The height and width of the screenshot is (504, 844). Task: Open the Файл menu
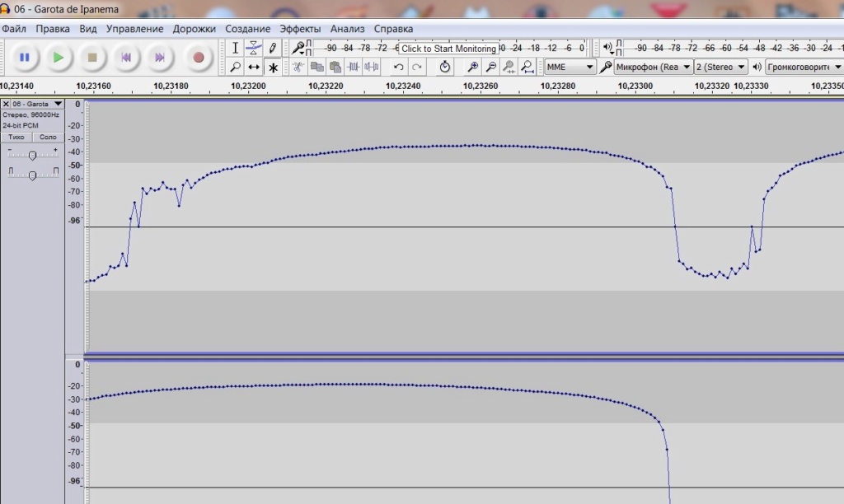click(14, 29)
